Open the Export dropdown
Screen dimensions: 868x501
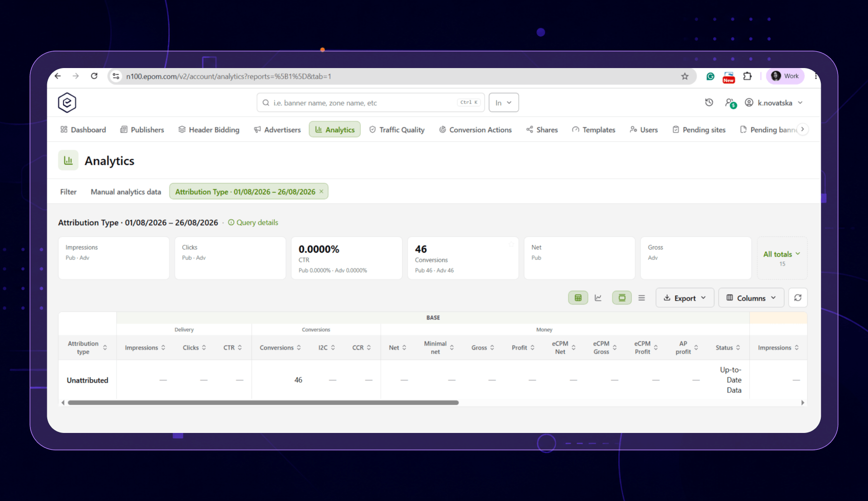click(x=685, y=298)
